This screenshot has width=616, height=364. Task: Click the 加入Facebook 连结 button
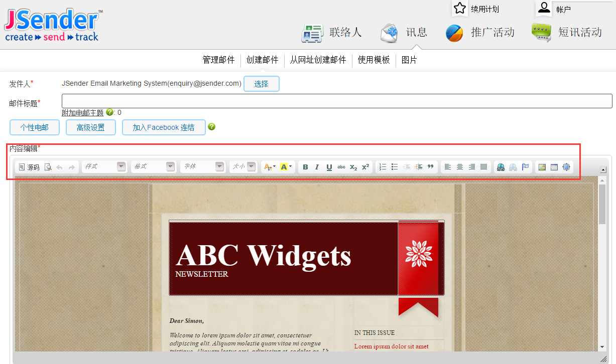coord(164,127)
